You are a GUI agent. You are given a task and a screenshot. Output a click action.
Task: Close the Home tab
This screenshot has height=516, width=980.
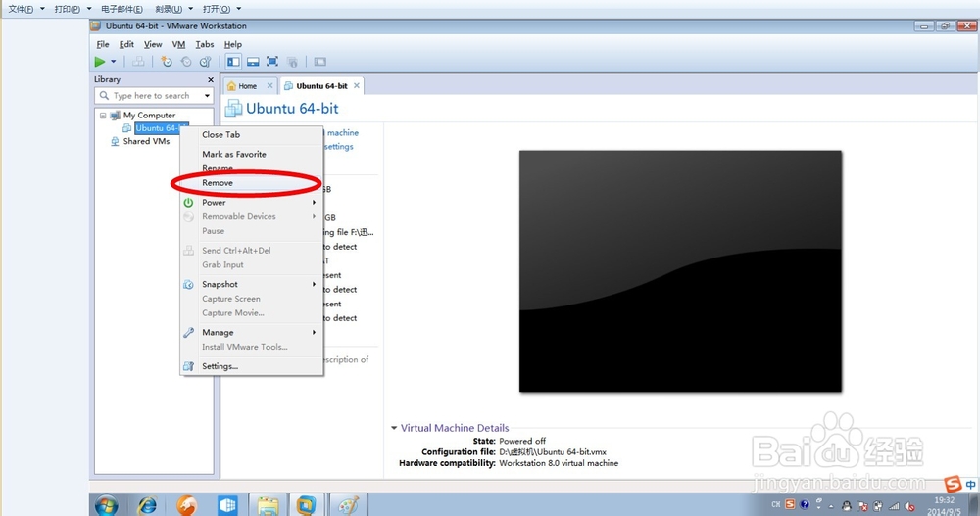point(270,85)
